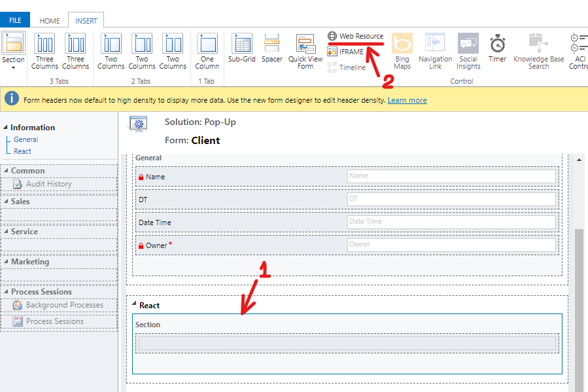Click the Learn more link

[407, 100]
